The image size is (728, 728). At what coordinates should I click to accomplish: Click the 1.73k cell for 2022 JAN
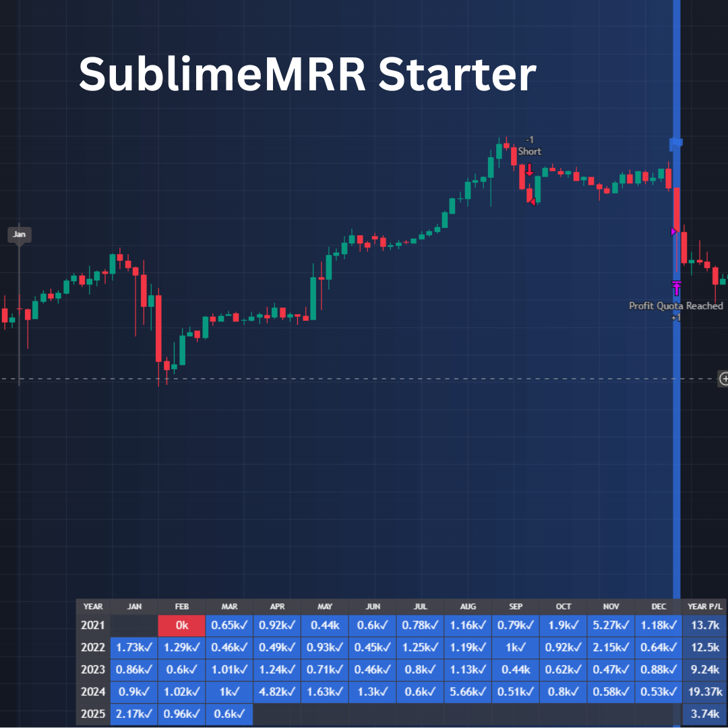coord(133,647)
